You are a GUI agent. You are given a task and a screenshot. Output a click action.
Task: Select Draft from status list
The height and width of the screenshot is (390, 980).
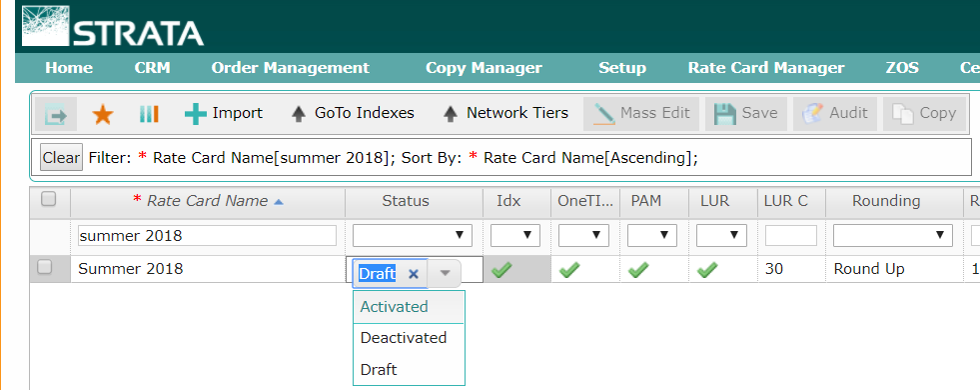[409, 369]
